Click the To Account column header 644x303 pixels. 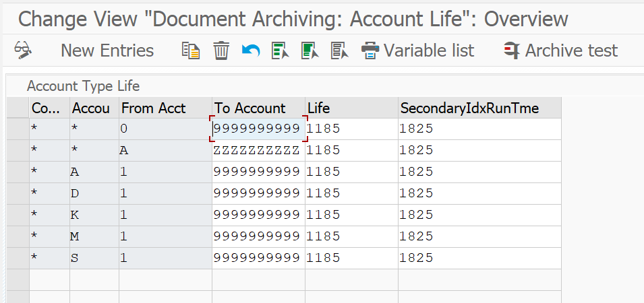point(258,108)
